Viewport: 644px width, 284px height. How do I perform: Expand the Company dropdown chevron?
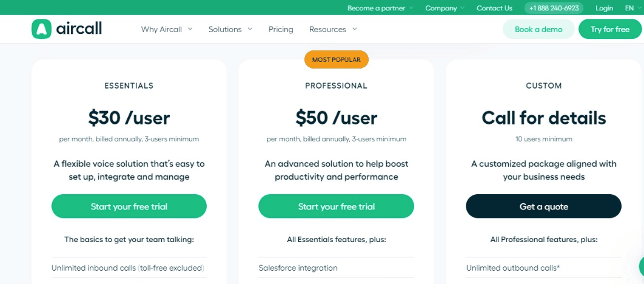(x=463, y=8)
